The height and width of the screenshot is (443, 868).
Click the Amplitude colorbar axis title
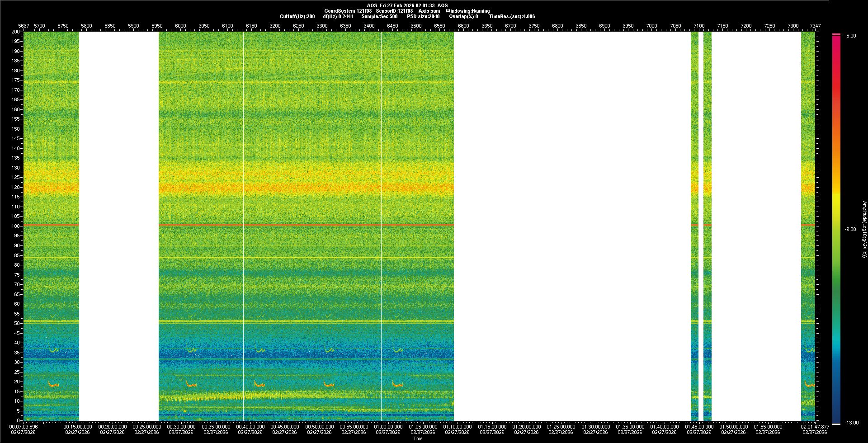pos(864,229)
